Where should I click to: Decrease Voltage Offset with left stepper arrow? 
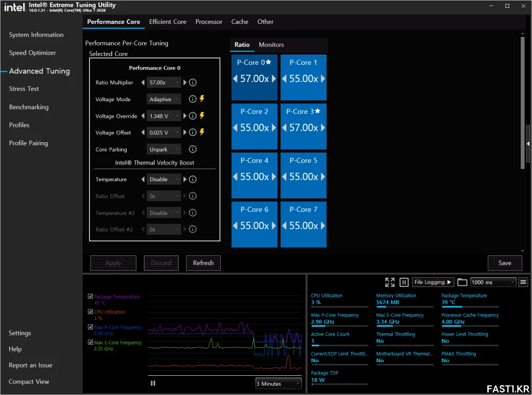click(143, 132)
